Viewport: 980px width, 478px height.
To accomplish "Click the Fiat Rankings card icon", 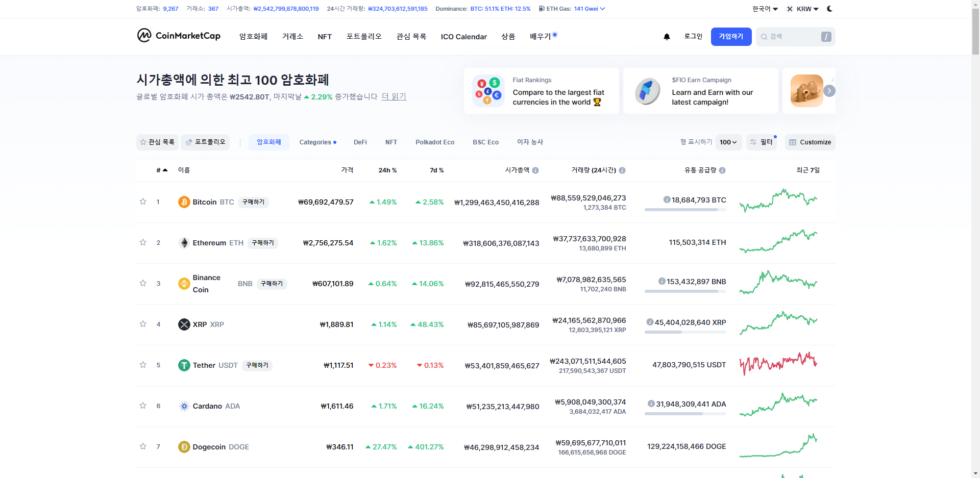I will click(x=488, y=91).
